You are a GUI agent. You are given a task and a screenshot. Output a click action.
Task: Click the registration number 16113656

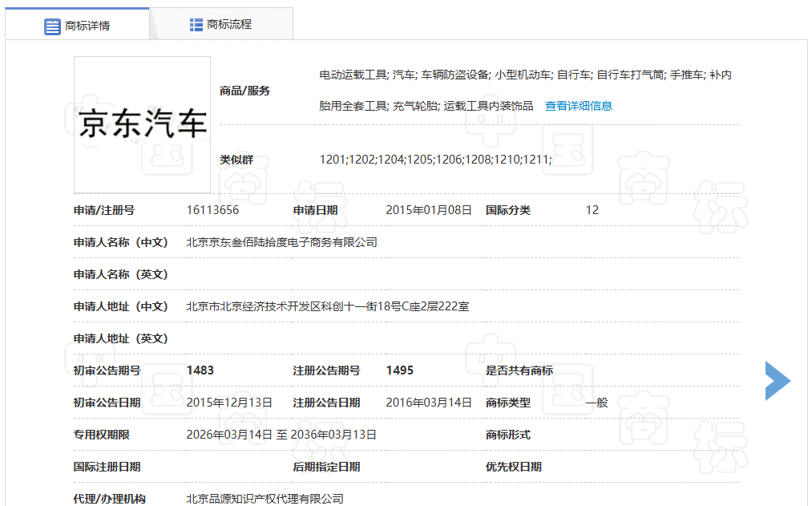pyautogui.click(x=212, y=210)
